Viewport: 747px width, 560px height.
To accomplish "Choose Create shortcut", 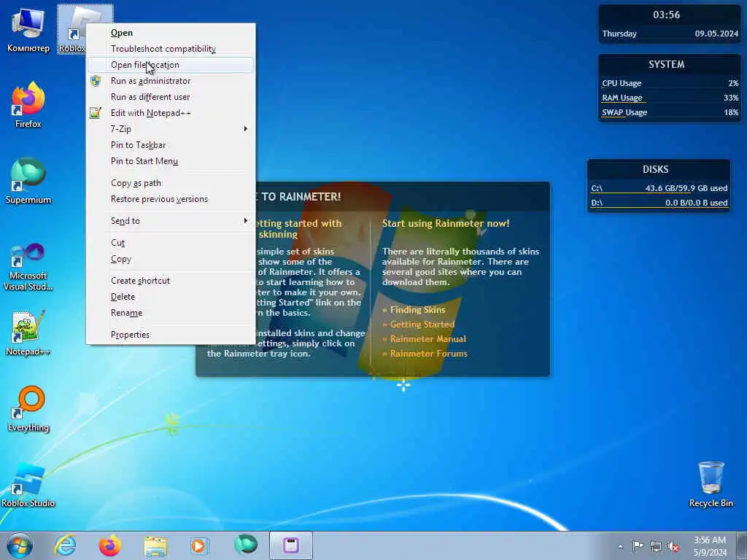I will 171,281.
